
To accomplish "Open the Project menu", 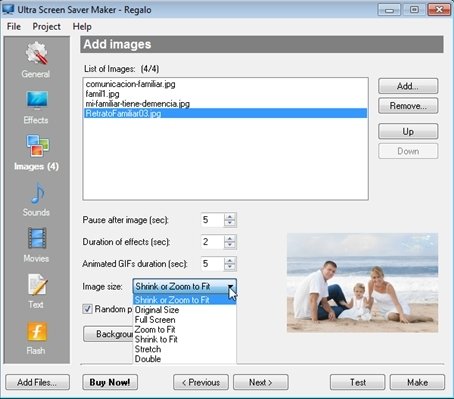I will coord(46,26).
